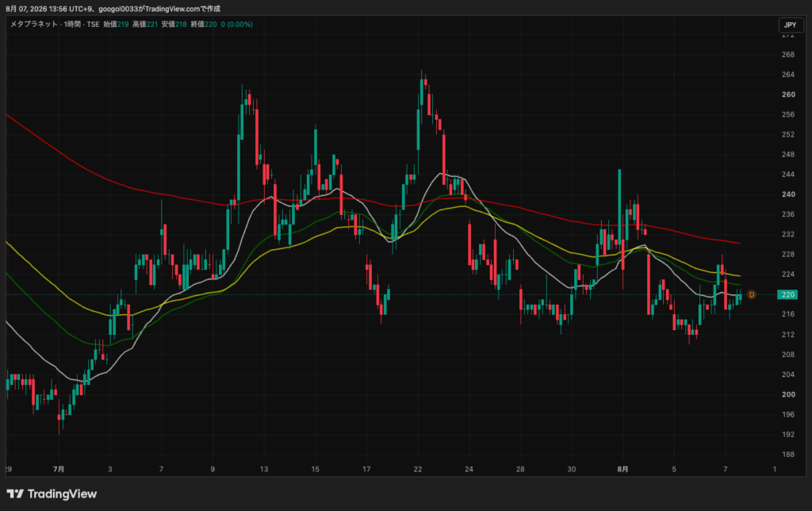Click the 高値 221 high value

pos(145,25)
